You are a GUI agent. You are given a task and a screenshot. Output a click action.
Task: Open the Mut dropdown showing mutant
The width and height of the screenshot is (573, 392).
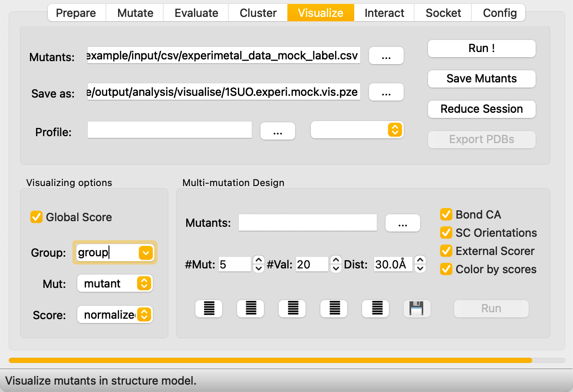tap(115, 284)
